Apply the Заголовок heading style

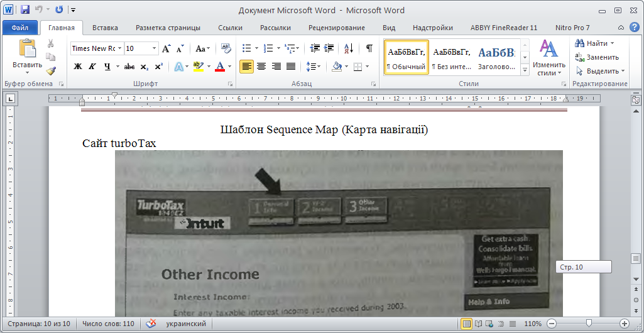pyautogui.click(x=496, y=57)
